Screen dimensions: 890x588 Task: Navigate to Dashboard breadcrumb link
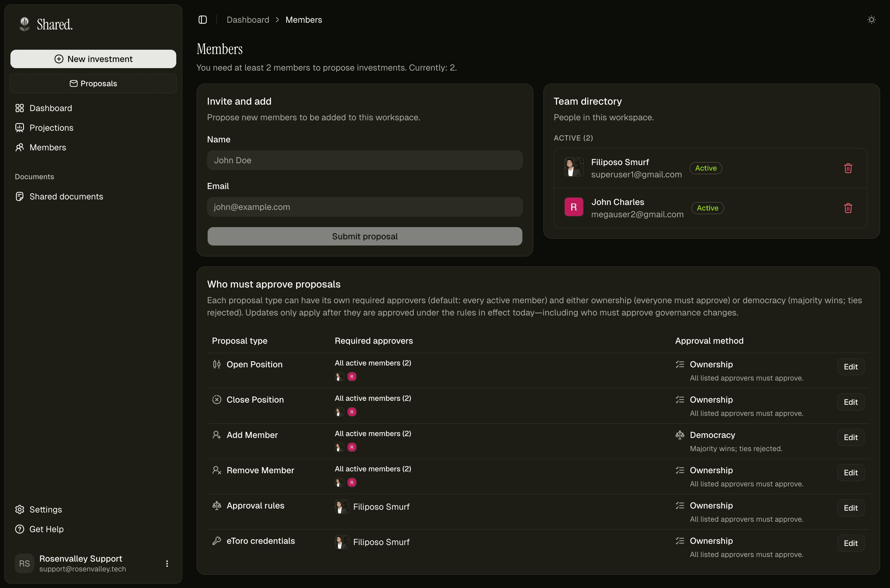[x=248, y=20]
